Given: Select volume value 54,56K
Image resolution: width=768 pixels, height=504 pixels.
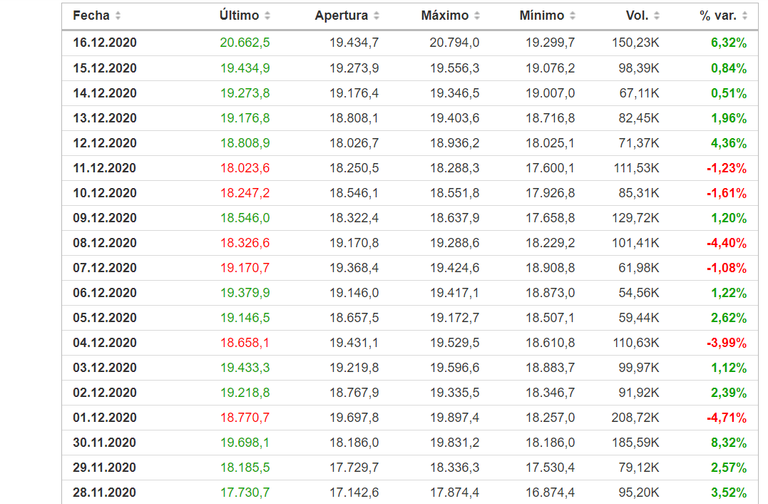Looking at the screenshot, I should [639, 293].
